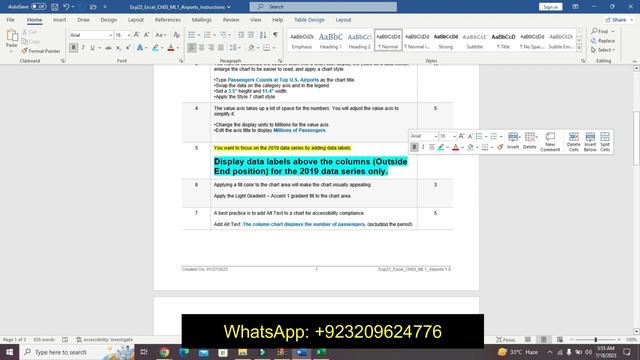Click the Share button
Viewport: 640px width, 360px height.
tap(618, 20)
